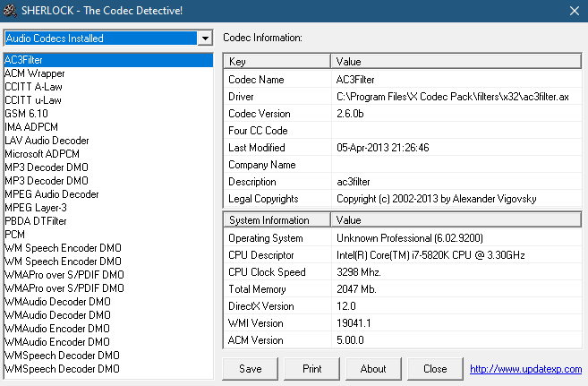Click the Driver path ac3filter.ax value
588x386 pixels.
[x=453, y=97]
